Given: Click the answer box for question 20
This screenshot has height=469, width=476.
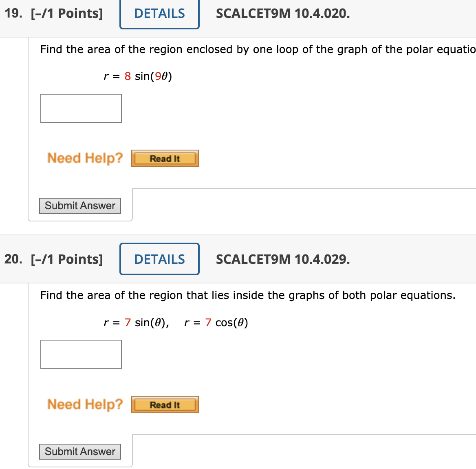Looking at the screenshot, I should point(81,354).
